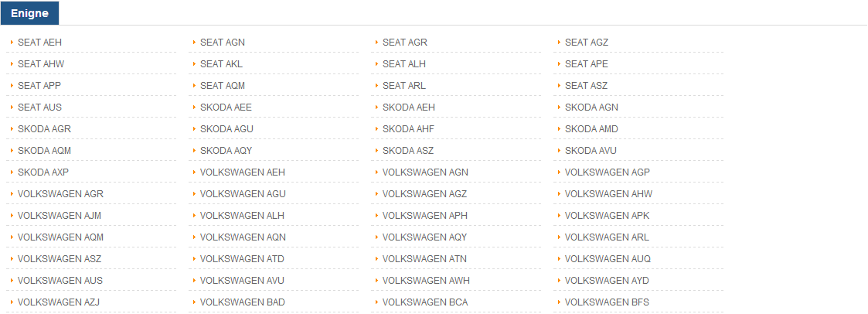The height and width of the screenshot is (314, 868).
Task: Open the SEAT ARL link
Action: [404, 86]
